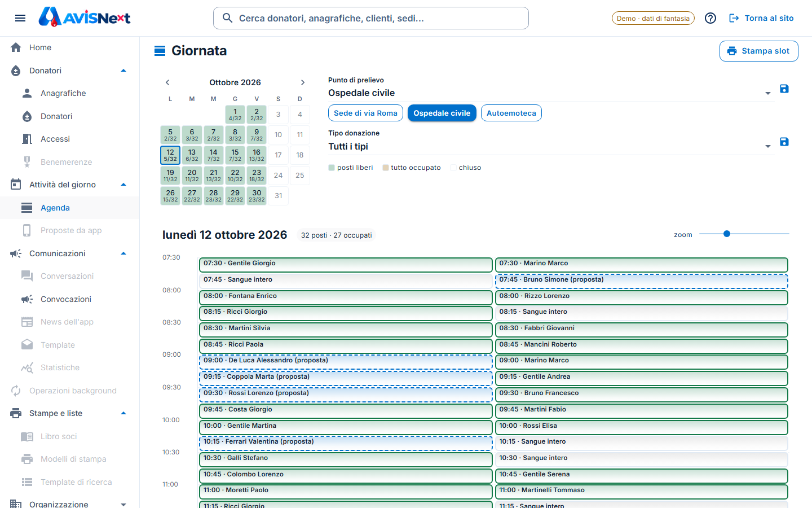The image size is (812, 508).
Task: Collapse the Donatori sidebar section
Action: (123, 71)
